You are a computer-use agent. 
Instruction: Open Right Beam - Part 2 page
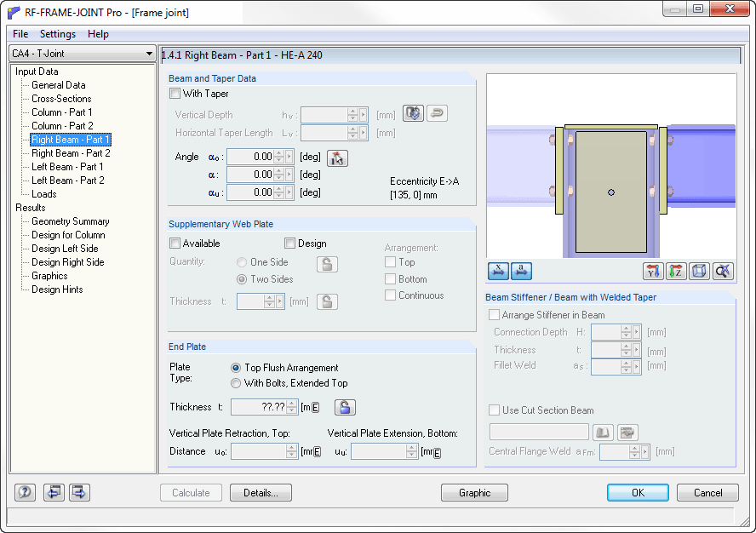click(71, 153)
